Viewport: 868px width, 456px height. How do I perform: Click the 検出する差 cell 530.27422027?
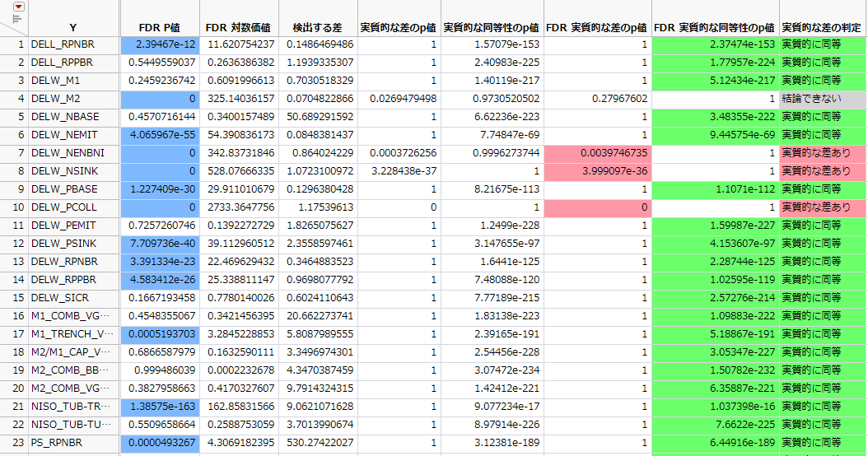pyautogui.click(x=319, y=443)
